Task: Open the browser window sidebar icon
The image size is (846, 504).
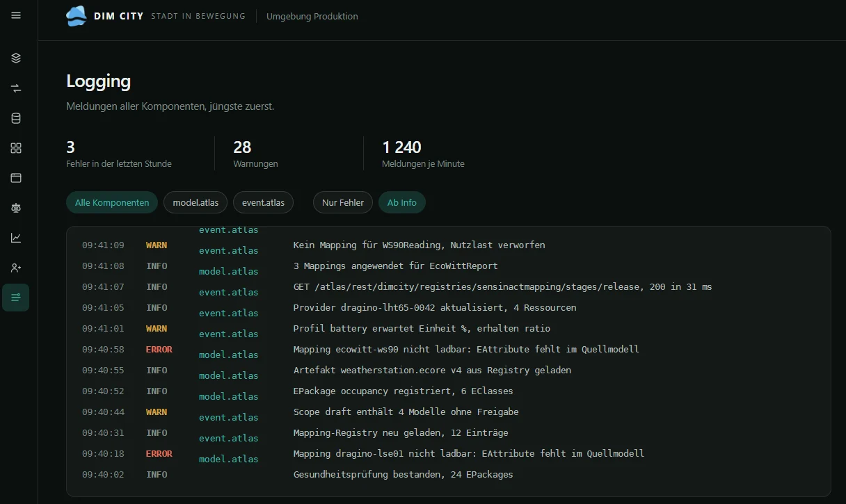Action: pyautogui.click(x=16, y=178)
